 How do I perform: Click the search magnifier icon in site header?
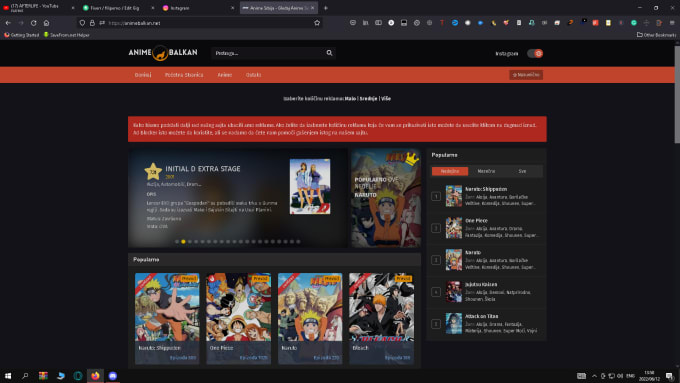(x=329, y=53)
